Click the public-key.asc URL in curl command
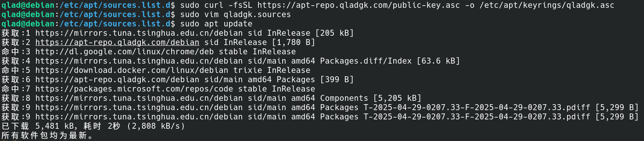 pyautogui.click(x=358, y=5)
